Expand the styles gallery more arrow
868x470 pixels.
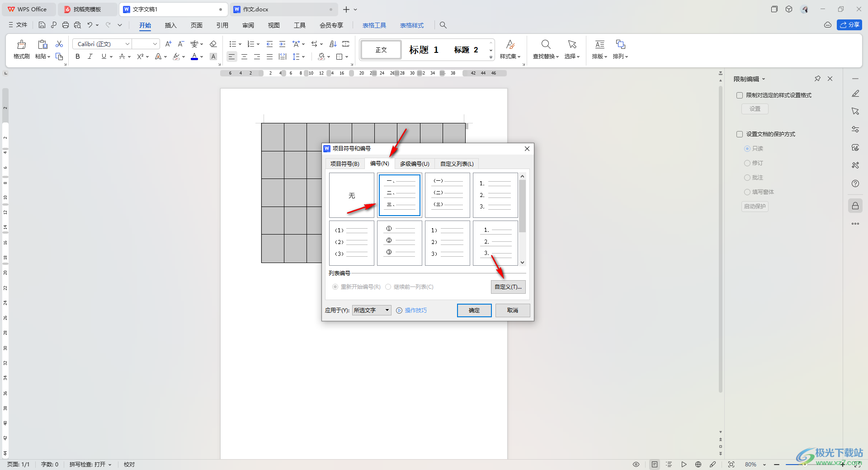tap(491, 57)
